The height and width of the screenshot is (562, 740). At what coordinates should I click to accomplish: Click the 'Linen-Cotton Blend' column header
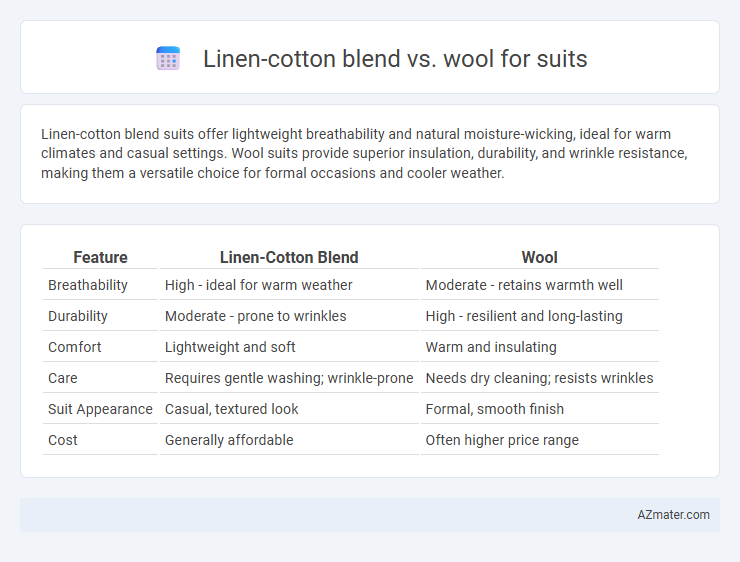(x=289, y=257)
